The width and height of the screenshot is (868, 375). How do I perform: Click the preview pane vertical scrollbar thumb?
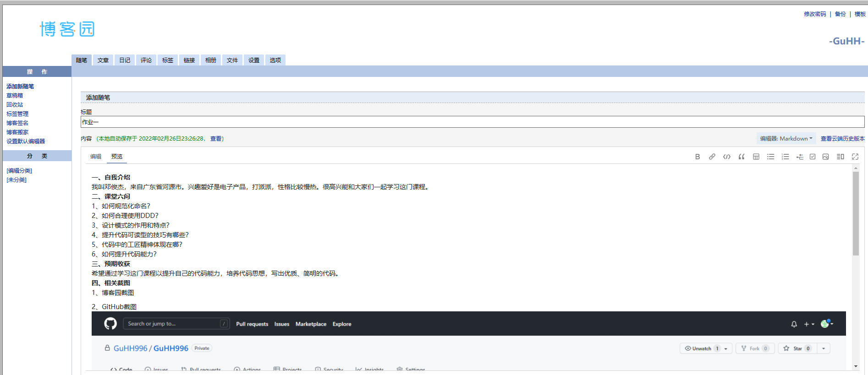[856, 213]
